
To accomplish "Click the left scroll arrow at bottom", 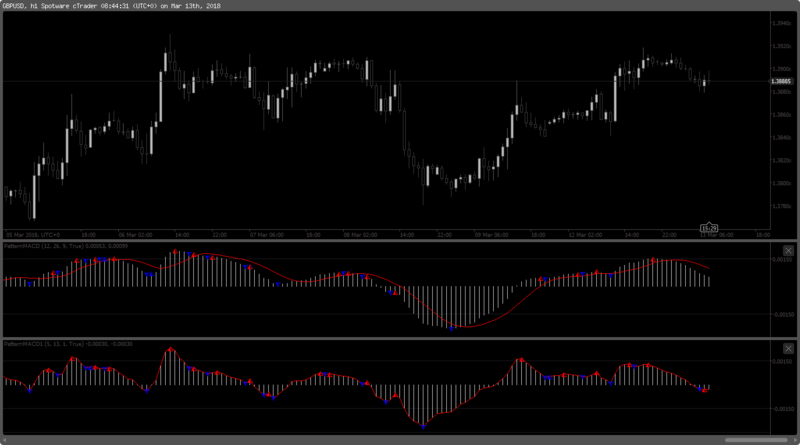I will [x=5, y=440].
